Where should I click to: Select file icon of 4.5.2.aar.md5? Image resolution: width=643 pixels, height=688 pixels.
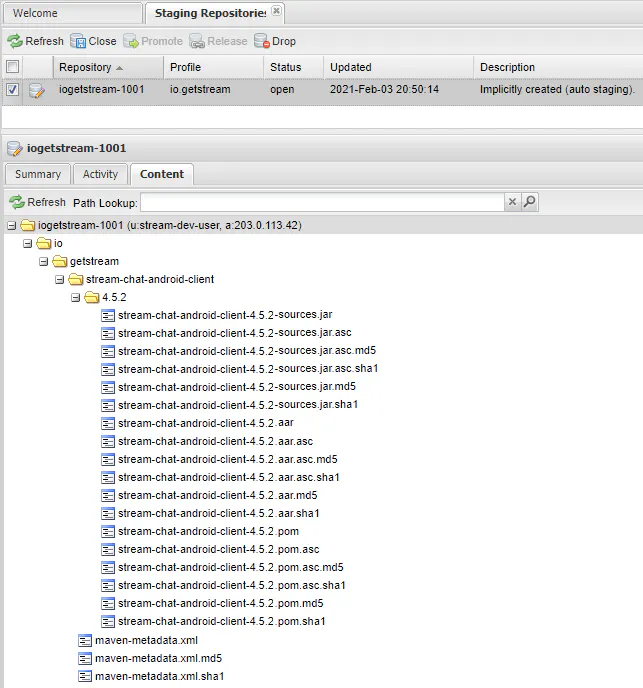[x=108, y=496]
